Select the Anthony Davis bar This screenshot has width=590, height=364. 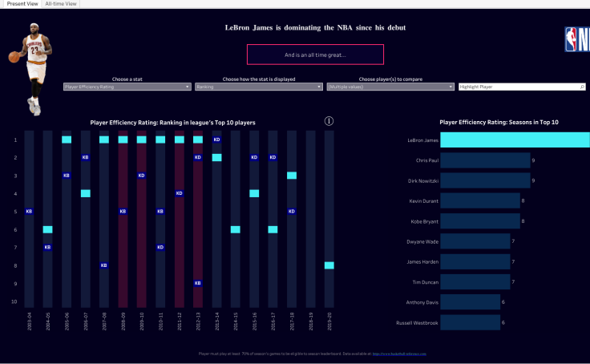pyautogui.click(x=471, y=302)
